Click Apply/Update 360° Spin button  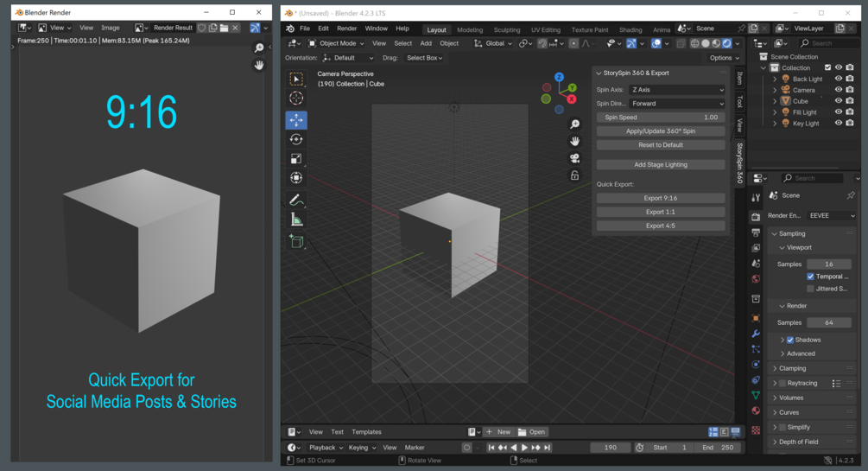click(661, 131)
